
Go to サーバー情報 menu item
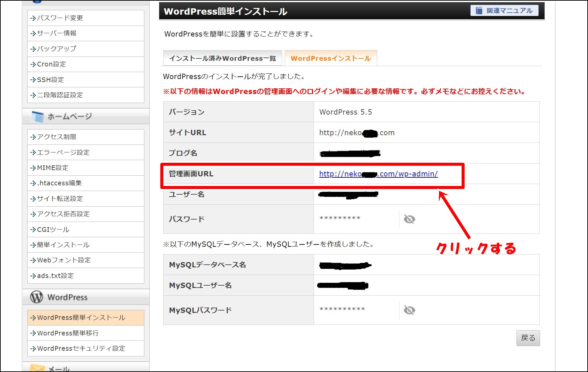[86, 33]
